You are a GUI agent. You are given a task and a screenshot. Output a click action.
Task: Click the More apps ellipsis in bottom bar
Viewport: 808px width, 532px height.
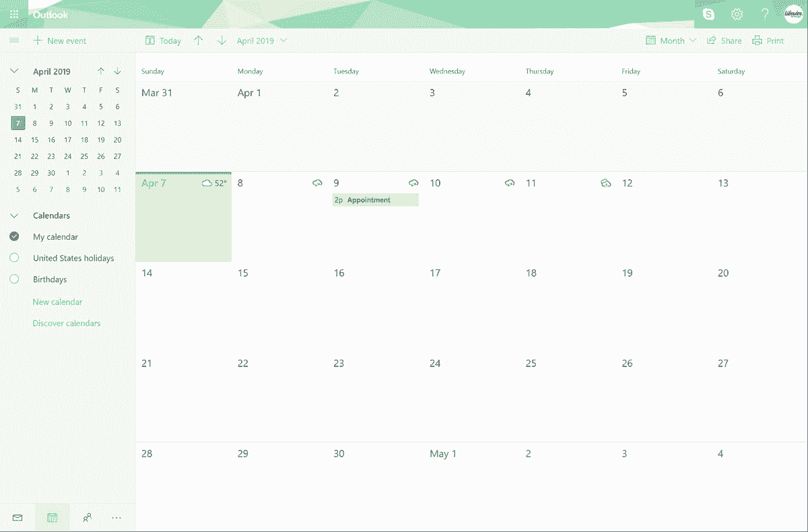(116, 517)
